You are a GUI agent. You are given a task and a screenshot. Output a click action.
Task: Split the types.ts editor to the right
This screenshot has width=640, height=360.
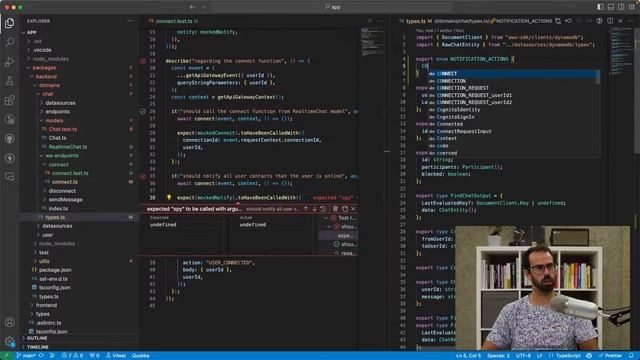(x=610, y=21)
